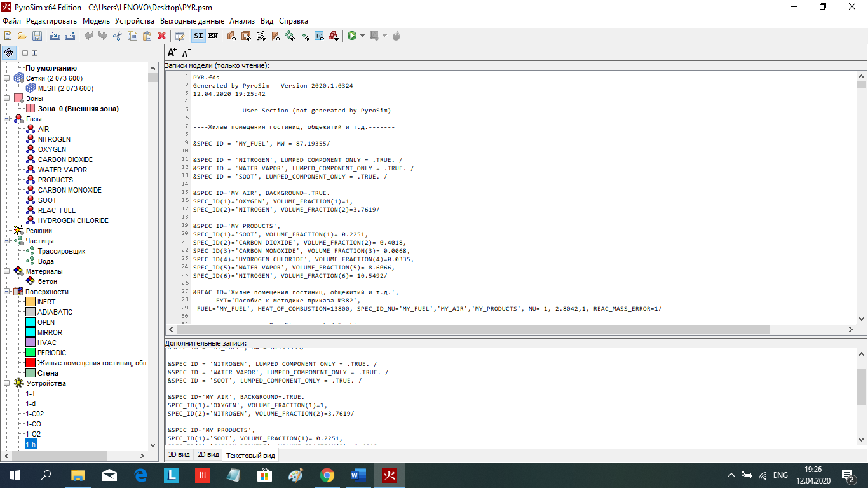Open the Edit Particles toolbar icon
868x488 pixels.
pos(290,36)
